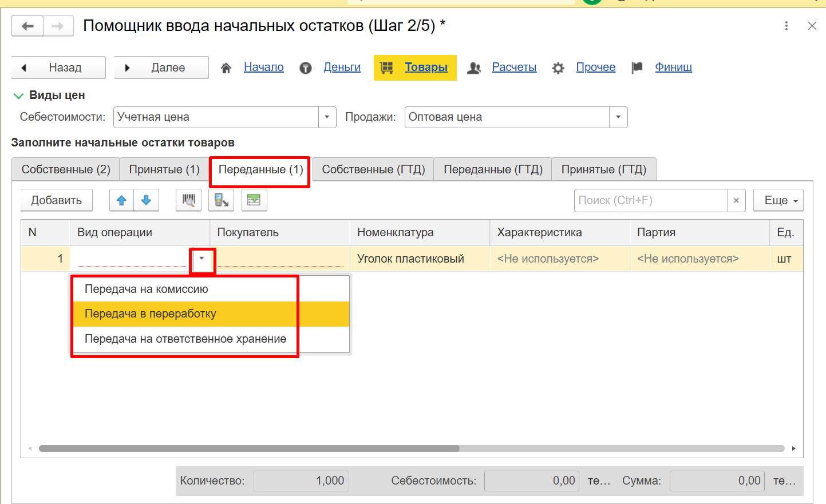
Task: Switch to the Принятые (ГТД) tab
Action: [x=603, y=169]
